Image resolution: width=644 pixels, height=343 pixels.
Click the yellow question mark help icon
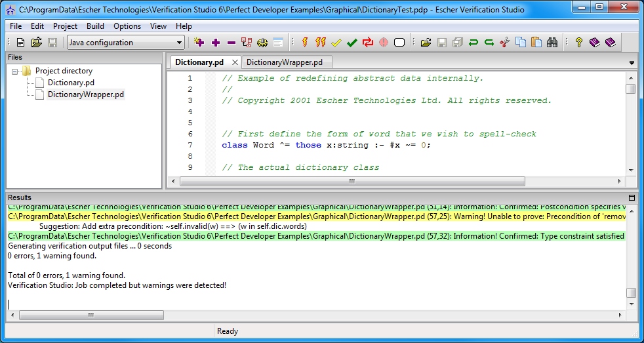[578, 43]
